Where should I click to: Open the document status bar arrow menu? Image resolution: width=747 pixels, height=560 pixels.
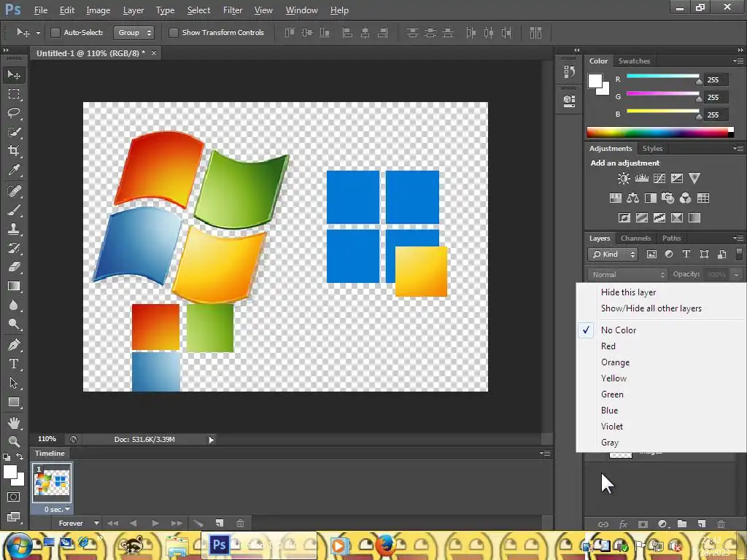(211, 440)
